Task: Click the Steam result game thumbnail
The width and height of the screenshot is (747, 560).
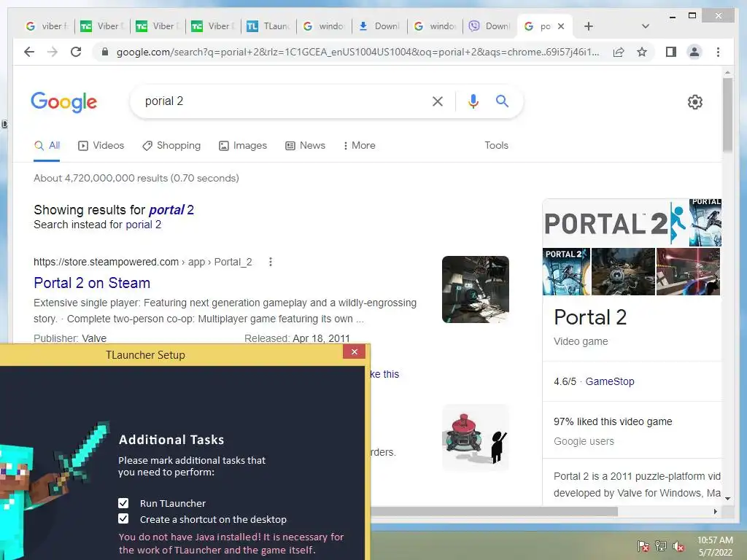Action: click(x=476, y=289)
